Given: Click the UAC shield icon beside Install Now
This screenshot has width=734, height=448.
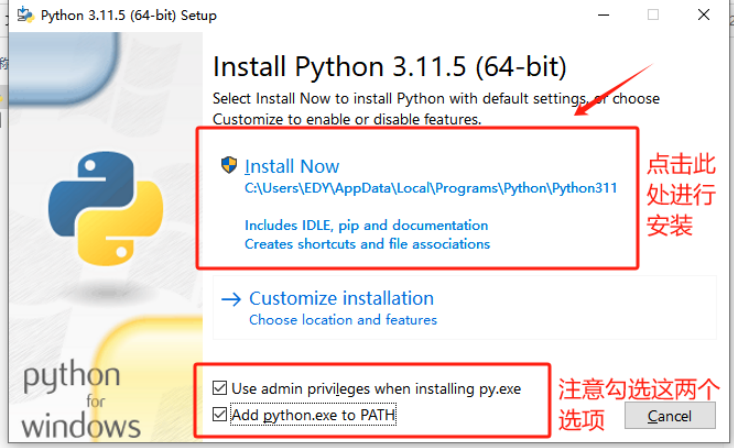Looking at the screenshot, I should [229, 165].
